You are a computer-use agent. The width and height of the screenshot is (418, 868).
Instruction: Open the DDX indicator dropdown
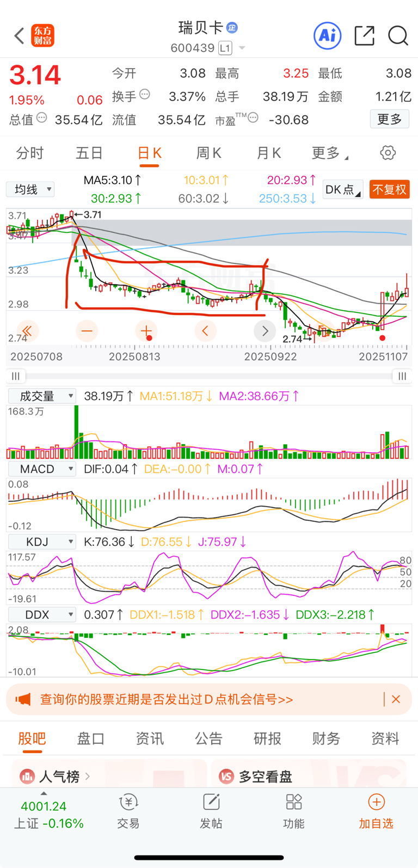(42, 615)
